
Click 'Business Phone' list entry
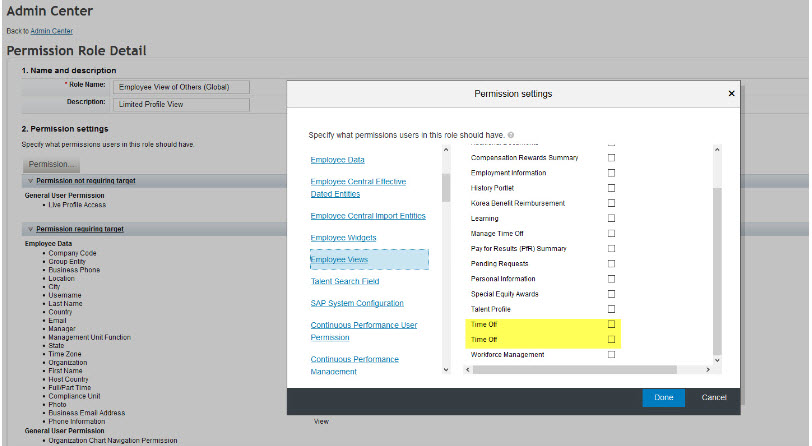[74, 270]
